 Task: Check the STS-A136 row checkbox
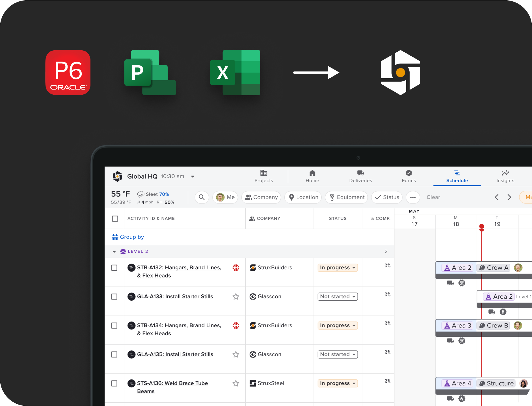(x=114, y=383)
